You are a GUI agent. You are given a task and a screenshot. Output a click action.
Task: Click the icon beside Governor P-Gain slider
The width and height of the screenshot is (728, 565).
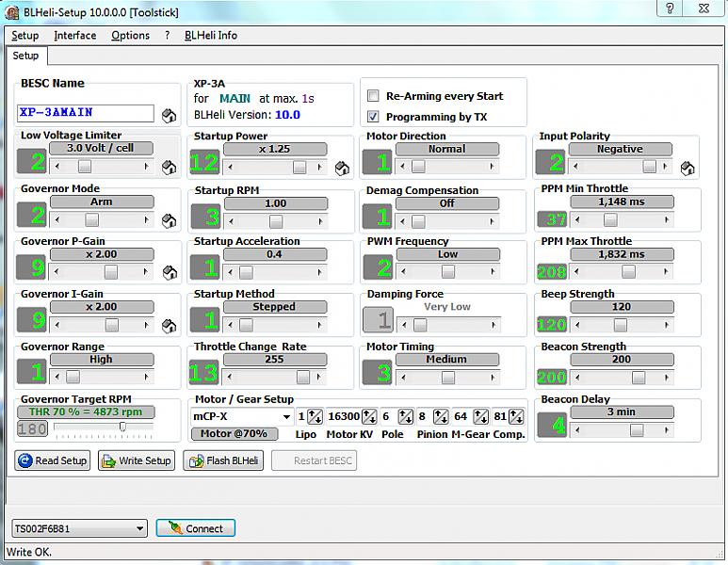click(x=169, y=273)
